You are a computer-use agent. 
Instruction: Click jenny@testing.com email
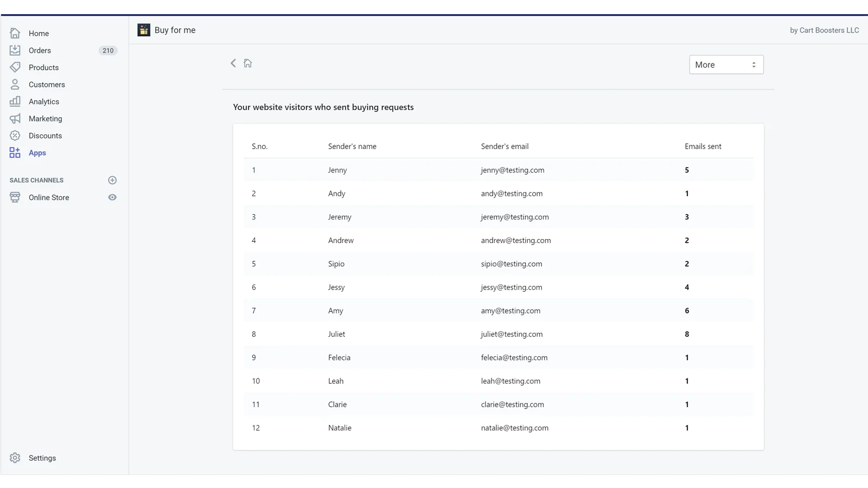(513, 170)
